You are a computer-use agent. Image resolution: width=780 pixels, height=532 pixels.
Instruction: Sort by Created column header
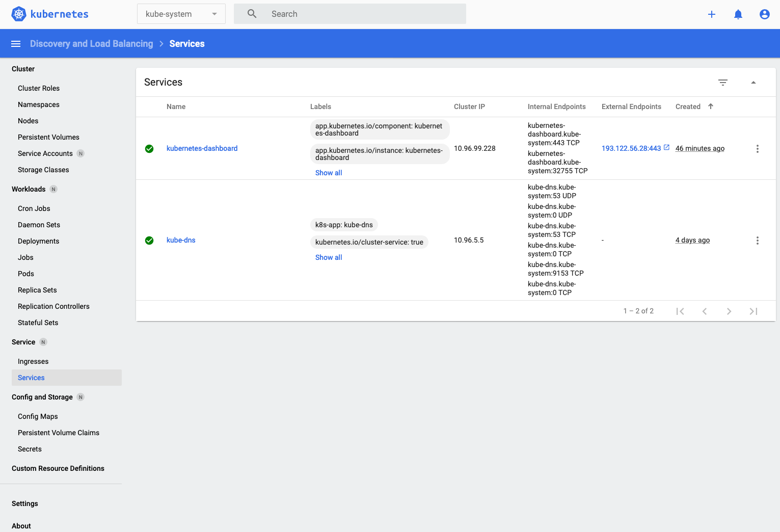tap(688, 107)
